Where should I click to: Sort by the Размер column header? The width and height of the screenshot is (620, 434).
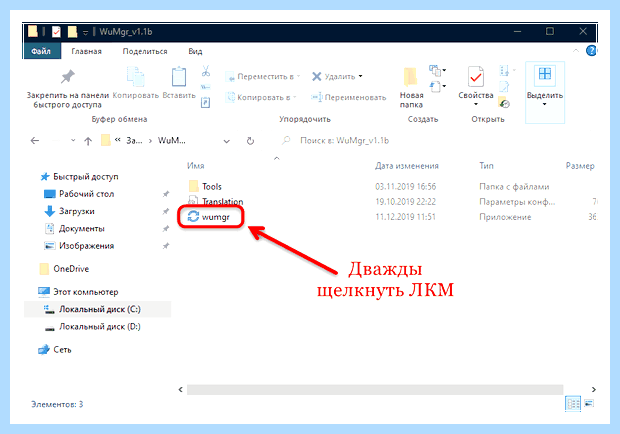(580, 166)
